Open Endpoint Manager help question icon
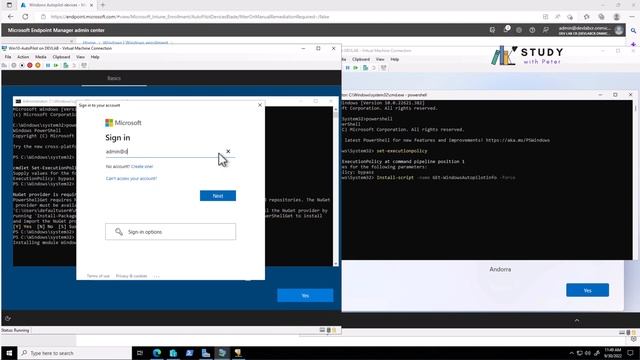 532,30
